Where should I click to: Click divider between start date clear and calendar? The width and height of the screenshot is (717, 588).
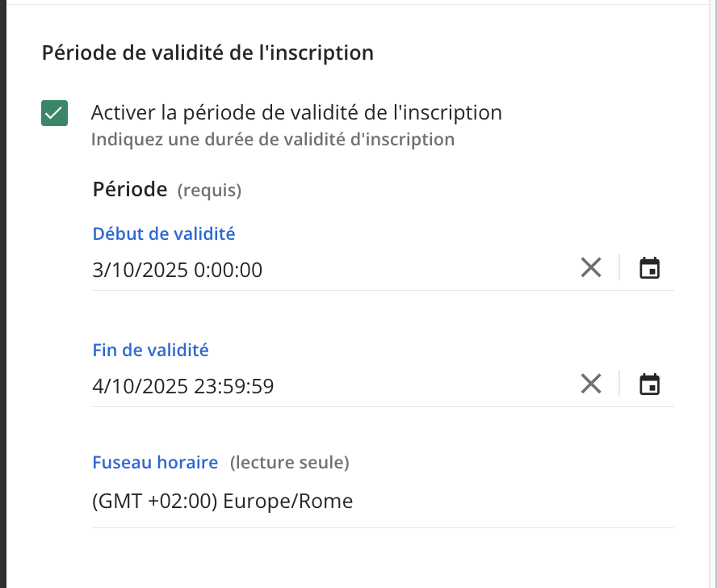619,267
